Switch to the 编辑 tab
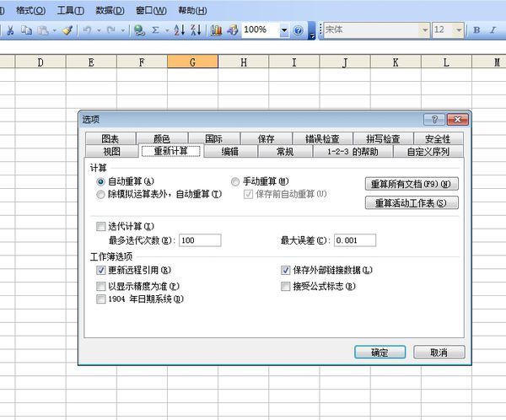 point(230,151)
